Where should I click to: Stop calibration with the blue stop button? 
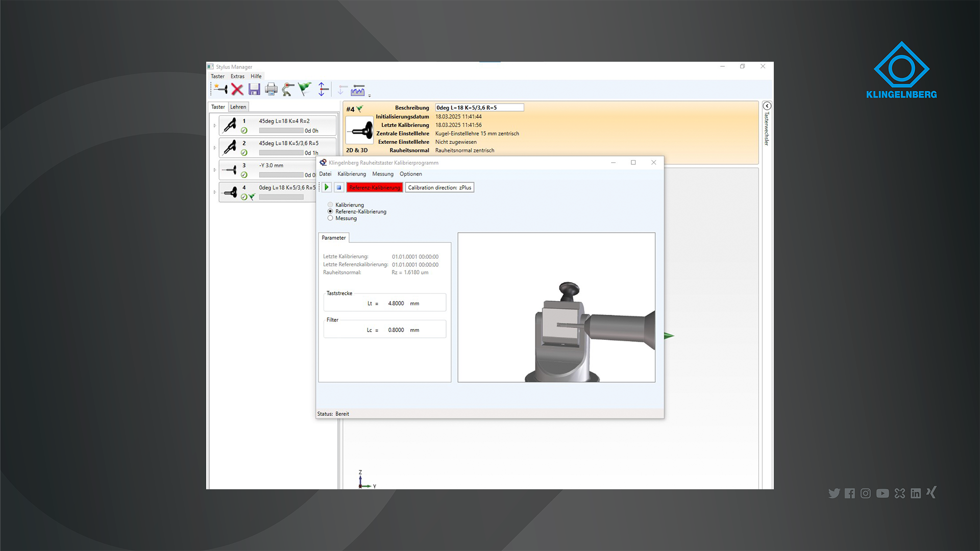tap(339, 187)
